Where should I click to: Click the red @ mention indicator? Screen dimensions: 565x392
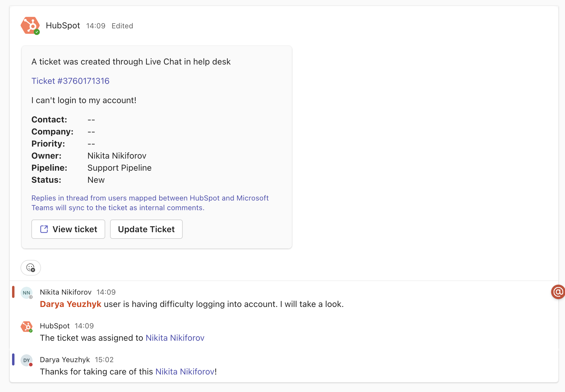click(558, 292)
